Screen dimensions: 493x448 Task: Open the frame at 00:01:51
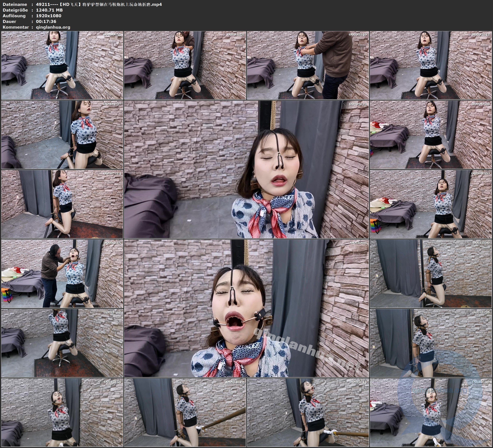click(185, 65)
